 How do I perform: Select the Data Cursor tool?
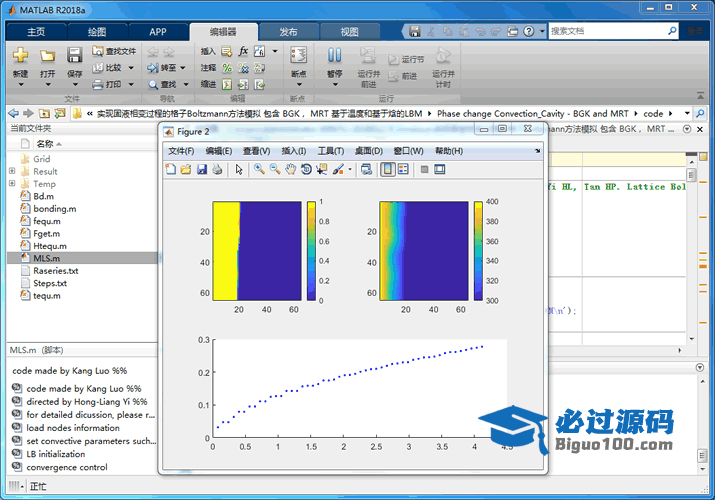click(321, 170)
